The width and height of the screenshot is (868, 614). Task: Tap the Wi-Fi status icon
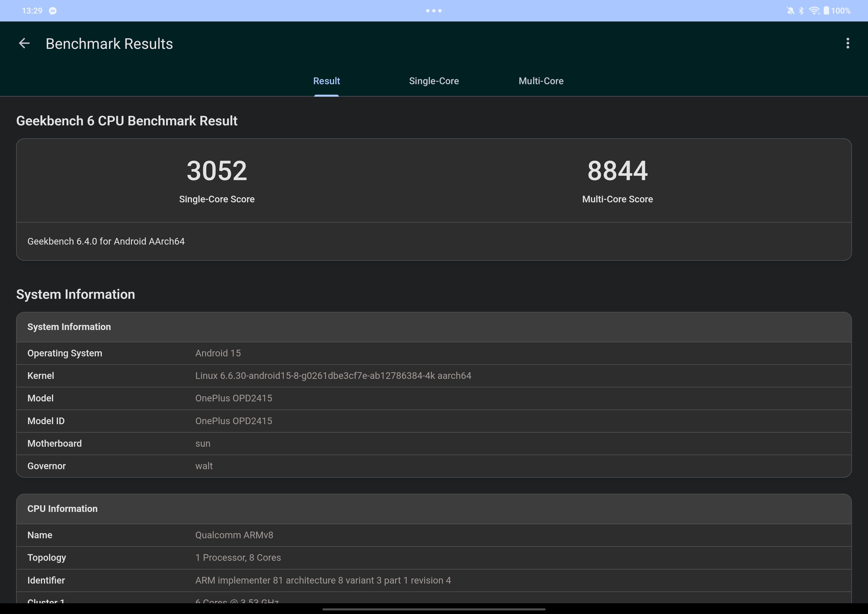tap(814, 10)
